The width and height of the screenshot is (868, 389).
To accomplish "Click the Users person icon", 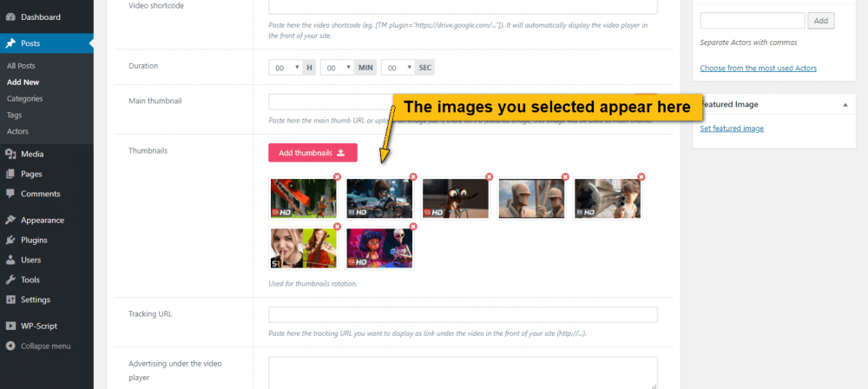I will pyautogui.click(x=10, y=260).
